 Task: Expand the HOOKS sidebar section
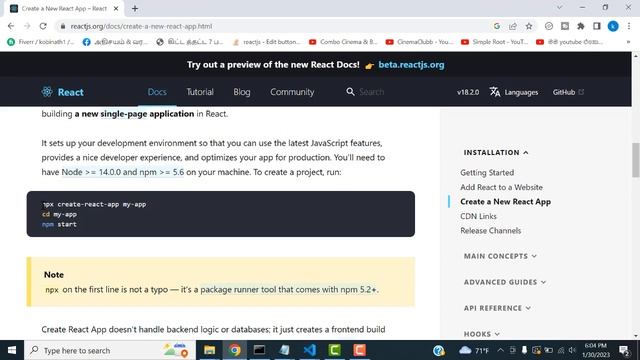pyautogui.click(x=482, y=334)
